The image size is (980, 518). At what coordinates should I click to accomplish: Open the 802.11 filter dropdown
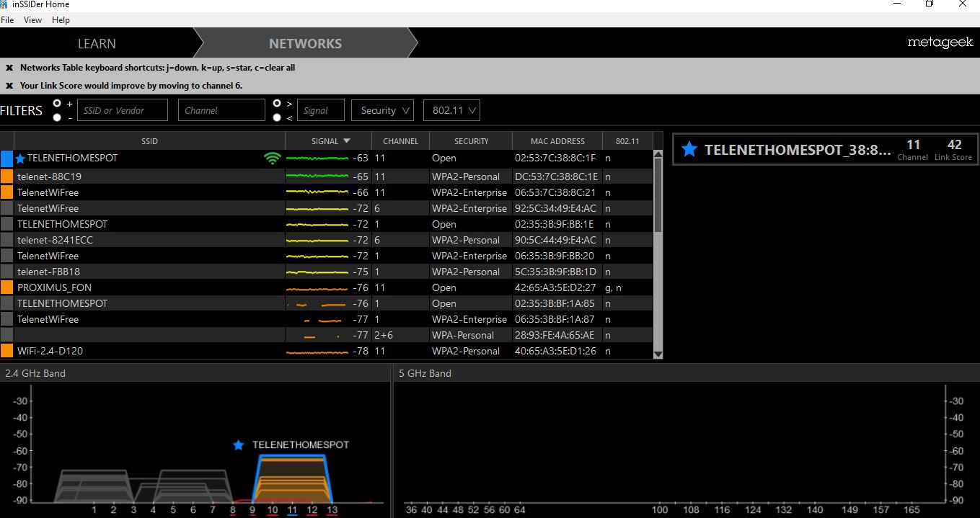(451, 110)
